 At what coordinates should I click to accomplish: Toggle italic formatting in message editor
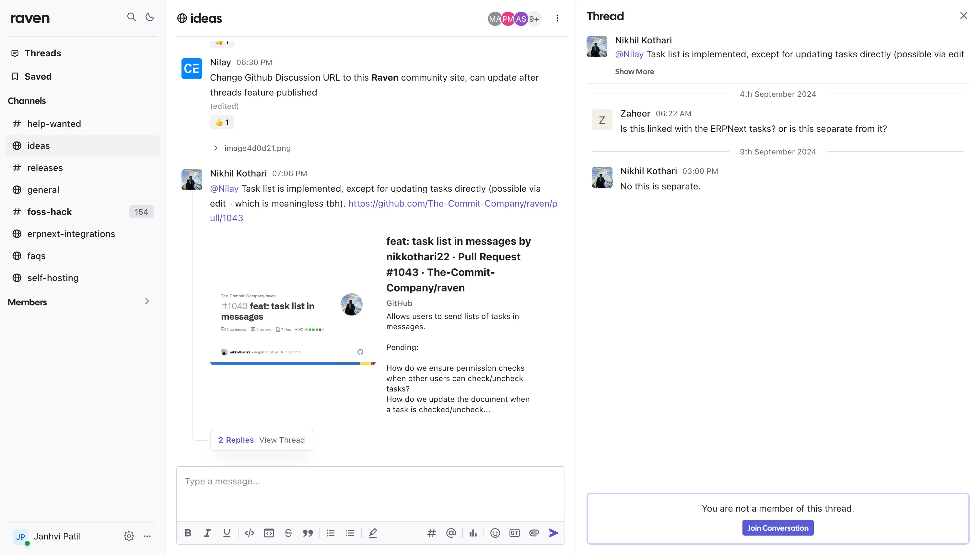coord(207,533)
